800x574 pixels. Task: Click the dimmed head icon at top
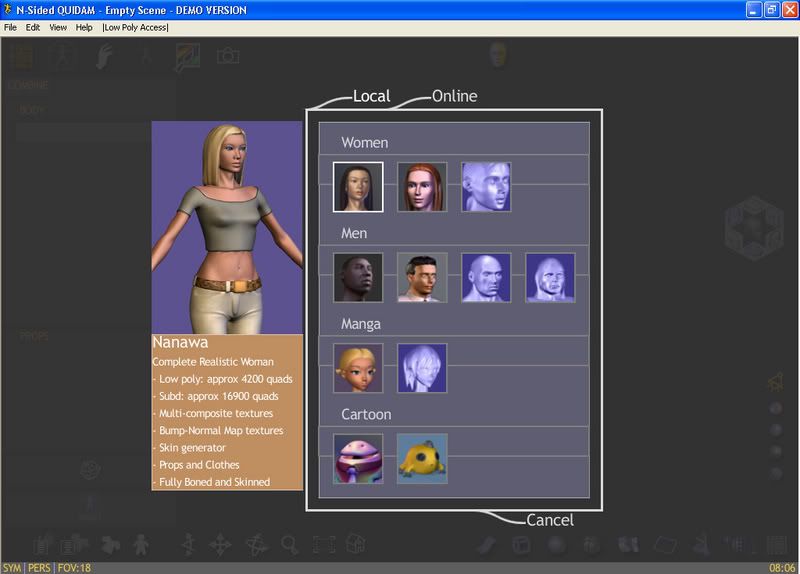pos(498,55)
